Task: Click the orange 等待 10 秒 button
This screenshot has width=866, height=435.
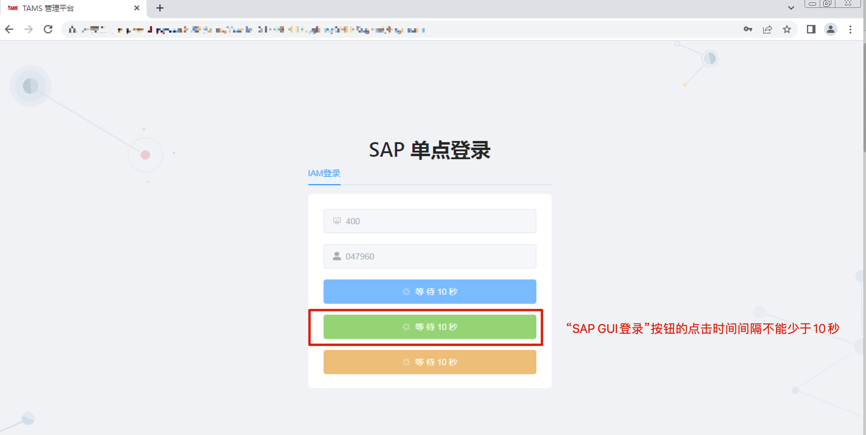Action: pos(430,362)
